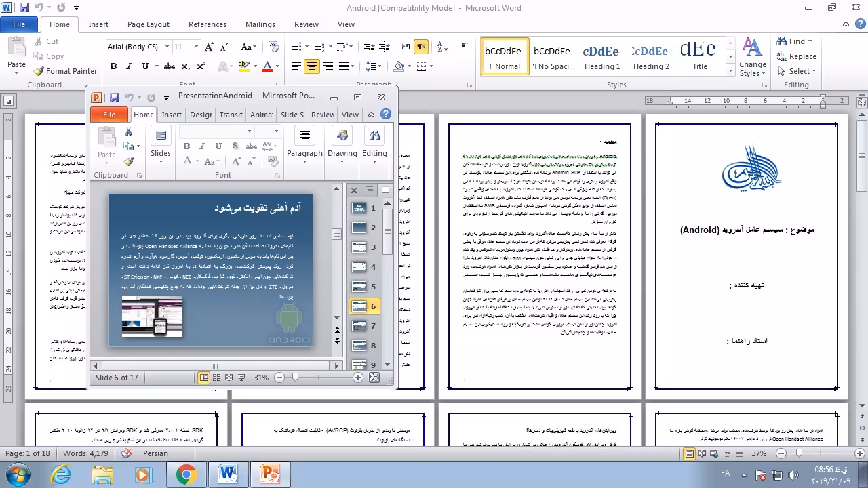Apply Italic in the Word ribbon
The image size is (868, 488).
coord(129,66)
